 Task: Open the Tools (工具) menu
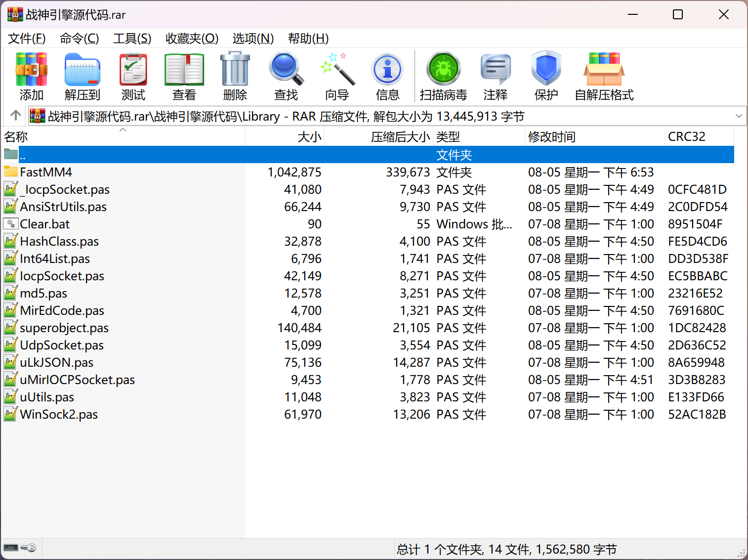(x=132, y=38)
